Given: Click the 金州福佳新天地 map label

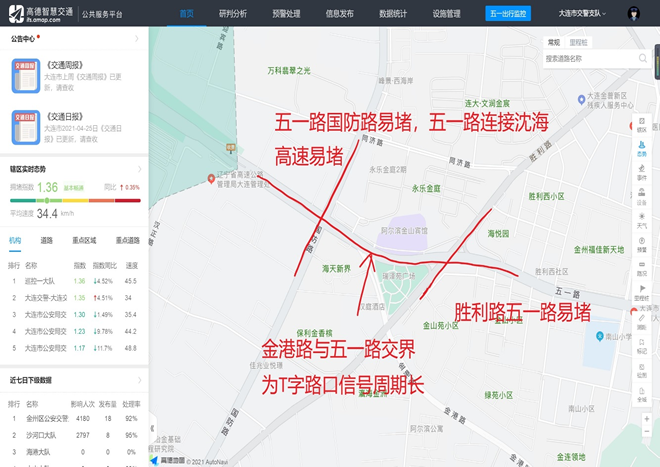Looking at the screenshot, I should point(599,250).
